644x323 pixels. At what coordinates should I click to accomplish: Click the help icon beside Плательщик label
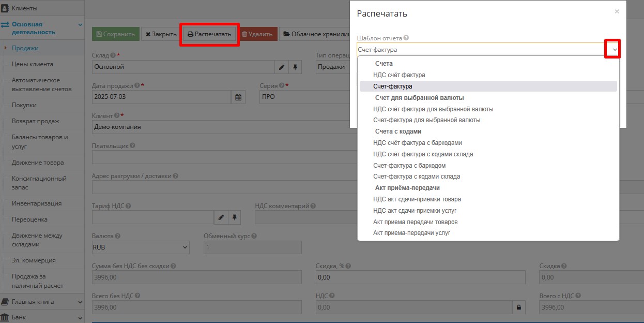tap(133, 146)
